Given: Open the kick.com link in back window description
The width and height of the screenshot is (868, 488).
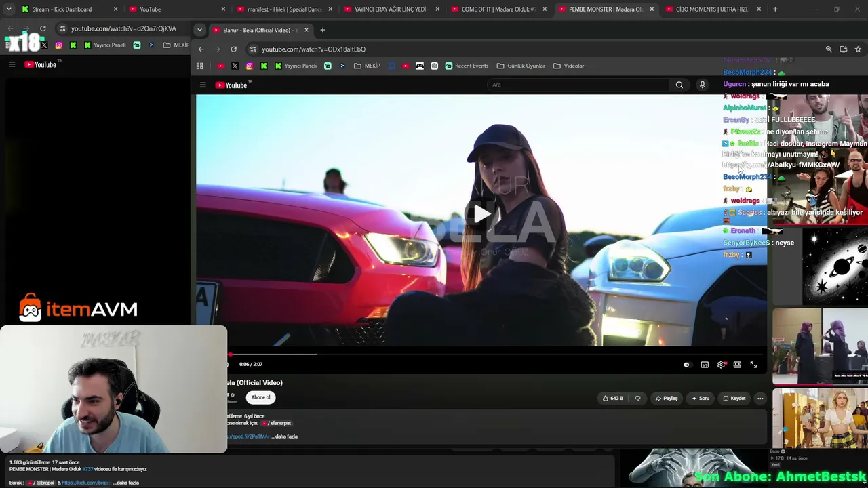Looking at the screenshot, I should (85, 483).
